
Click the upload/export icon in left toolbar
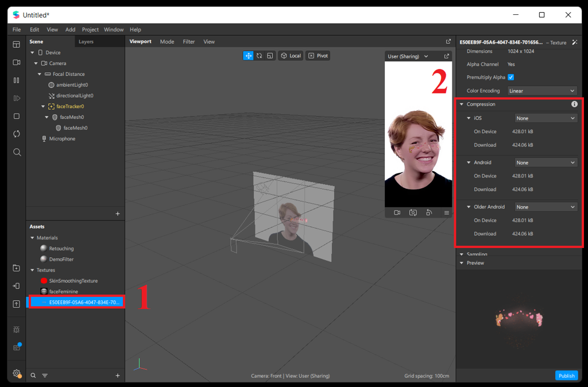16,304
